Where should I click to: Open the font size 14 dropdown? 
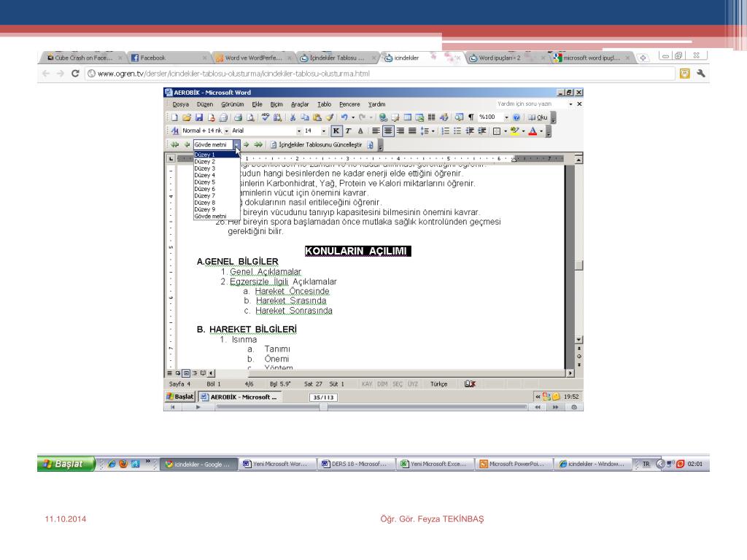324,131
